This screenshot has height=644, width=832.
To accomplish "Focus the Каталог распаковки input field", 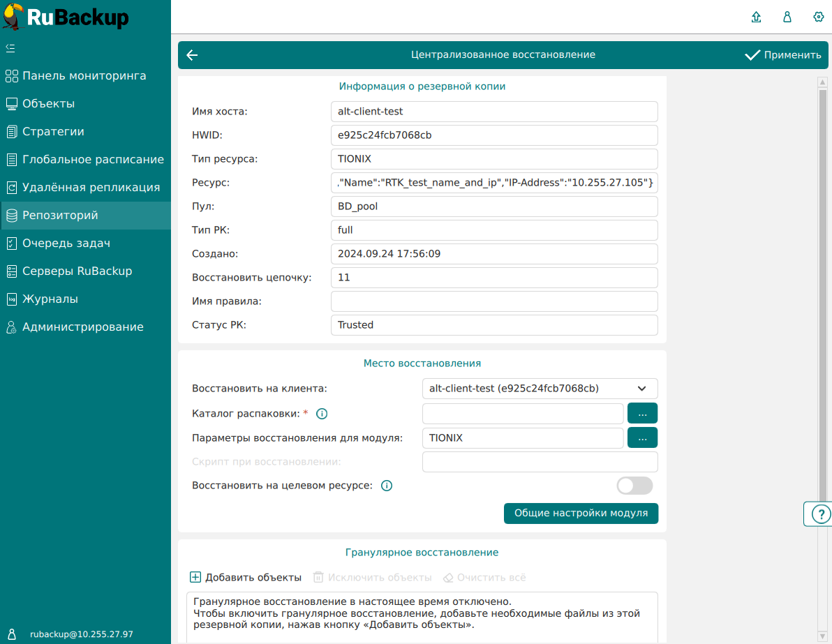I will tap(522, 414).
